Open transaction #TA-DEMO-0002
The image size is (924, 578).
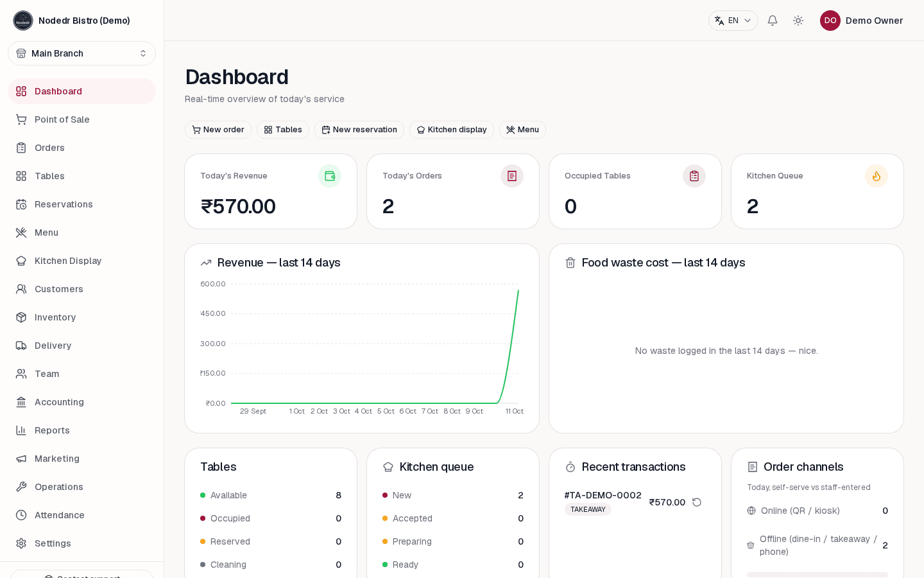click(x=603, y=495)
